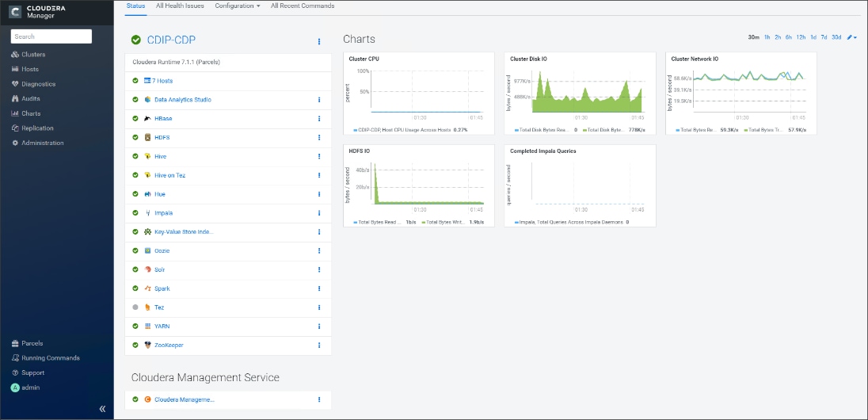Click the Completed Impala Queries chart

pos(581,185)
